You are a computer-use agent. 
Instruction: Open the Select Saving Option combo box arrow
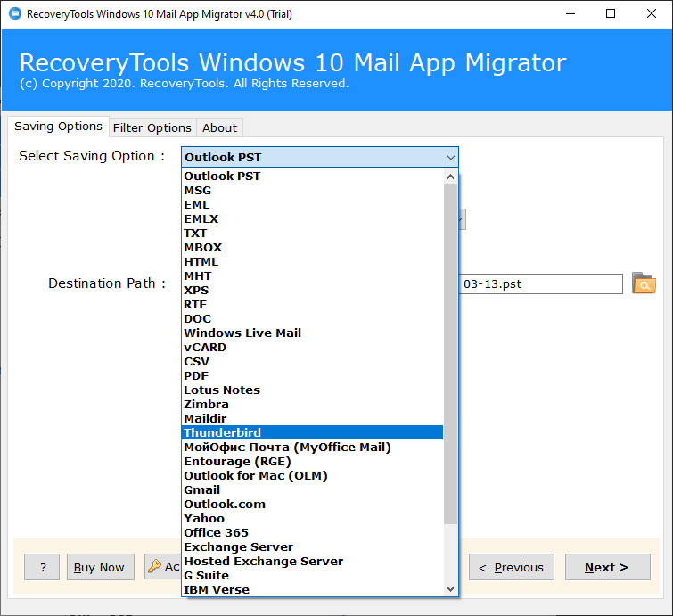tap(450, 157)
